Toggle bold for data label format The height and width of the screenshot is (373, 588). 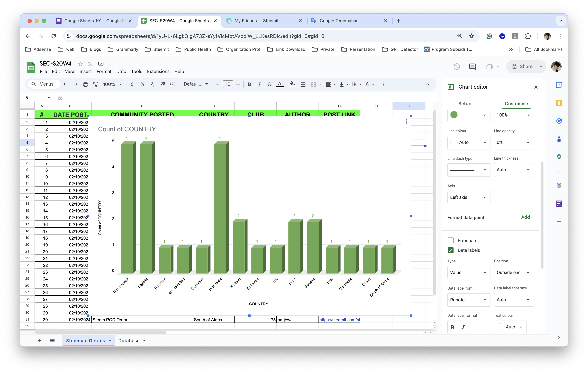(453, 327)
